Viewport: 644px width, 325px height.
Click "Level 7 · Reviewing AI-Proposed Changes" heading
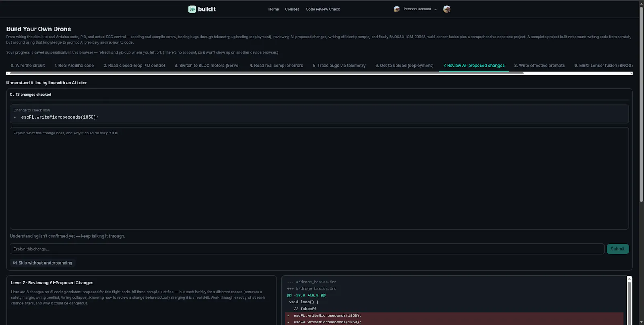[52, 283]
